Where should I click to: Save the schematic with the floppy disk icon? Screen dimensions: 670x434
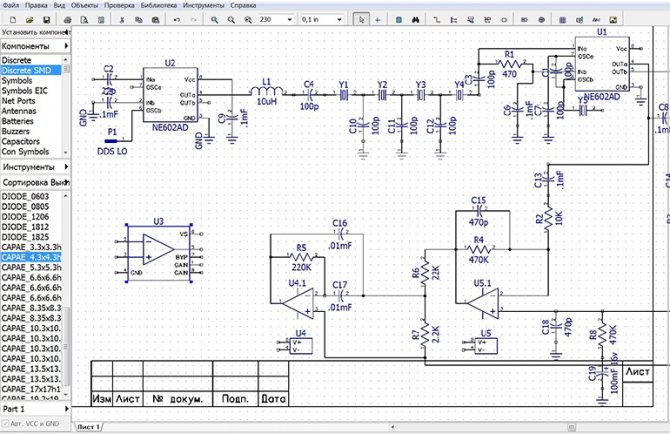(x=47, y=20)
